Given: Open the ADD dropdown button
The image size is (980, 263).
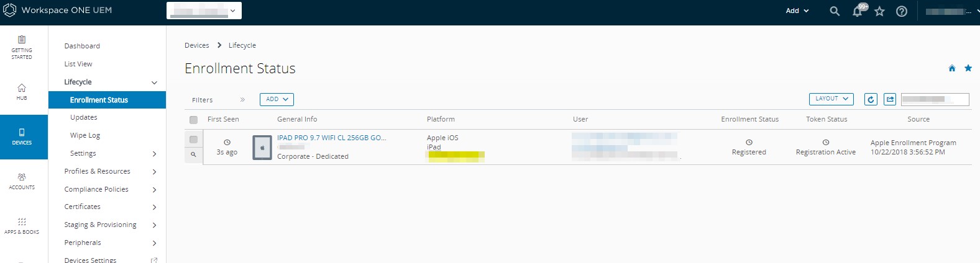Looking at the screenshot, I should pyautogui.click(x=277, y=99).
